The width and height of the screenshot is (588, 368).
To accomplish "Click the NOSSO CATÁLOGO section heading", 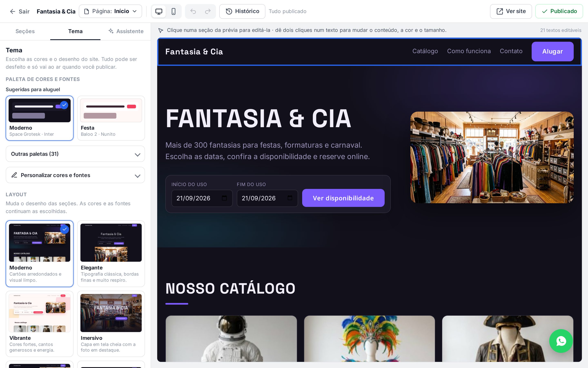I will 230,288.
